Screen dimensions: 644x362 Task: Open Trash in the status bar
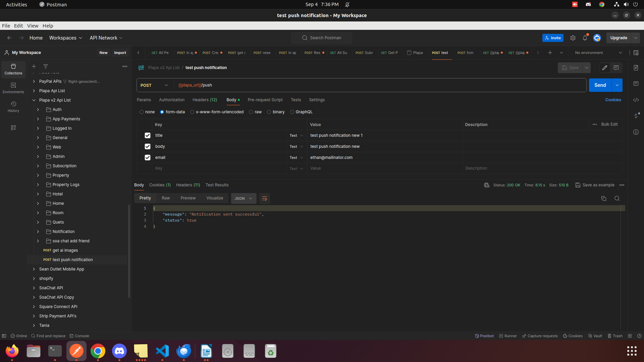(615, 336)
